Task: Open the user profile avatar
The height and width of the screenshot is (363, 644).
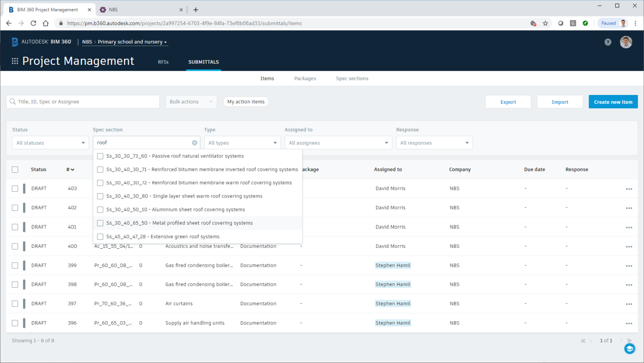Action: 626,42
